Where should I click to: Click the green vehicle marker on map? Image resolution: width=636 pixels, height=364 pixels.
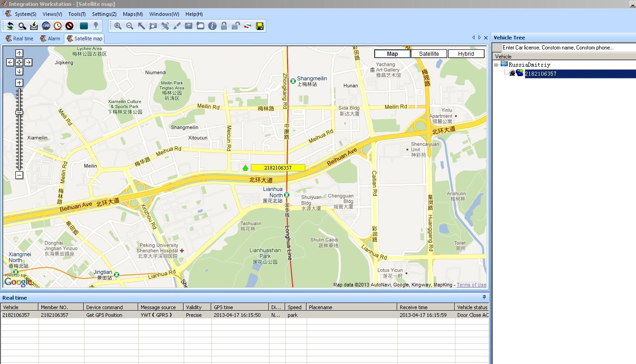point(245,168)
